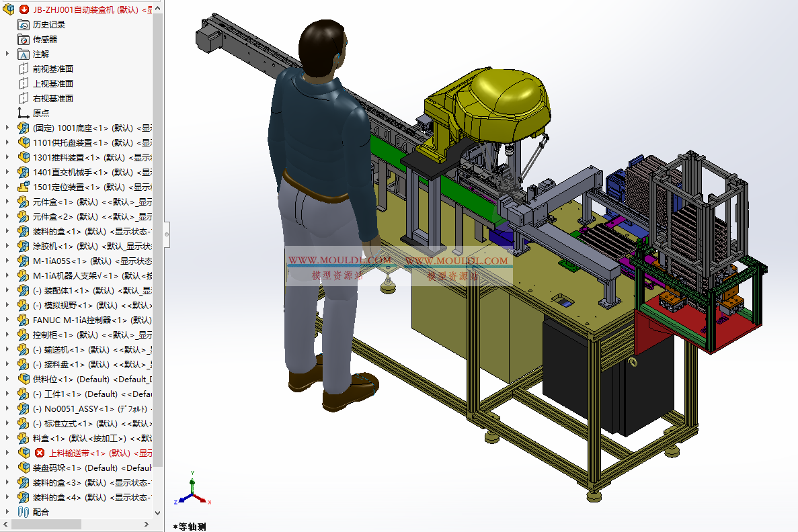This screenshot has width=798, height=532.
Task: Click the red rebuild warning icon by JB-ZHJ001
Action: tap(24, 9)
